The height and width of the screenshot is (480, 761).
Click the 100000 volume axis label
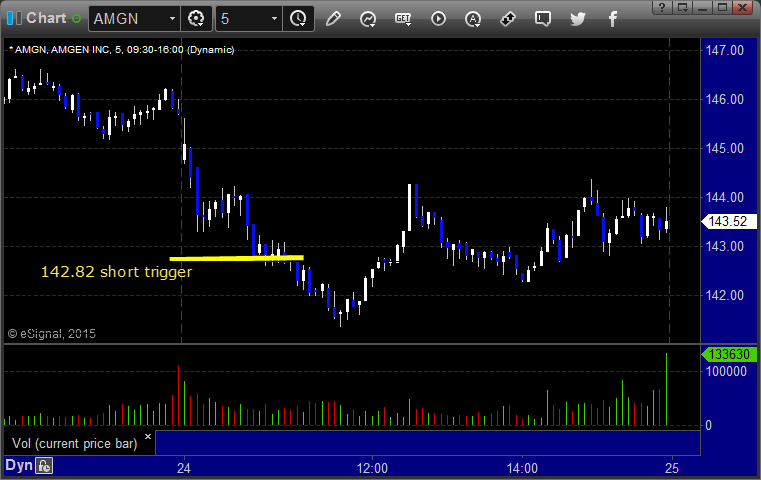[726, 371]
